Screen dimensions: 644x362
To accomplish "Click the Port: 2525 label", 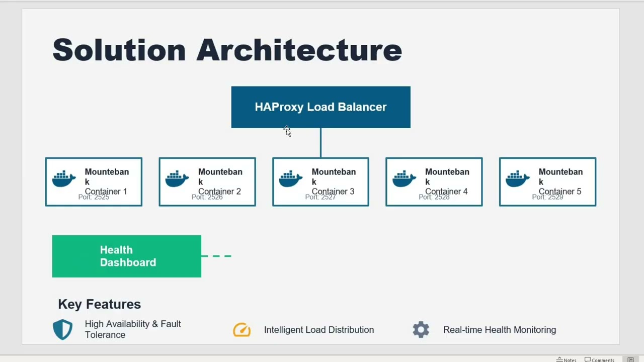I will pyautogui.click(x=94, y=197).
